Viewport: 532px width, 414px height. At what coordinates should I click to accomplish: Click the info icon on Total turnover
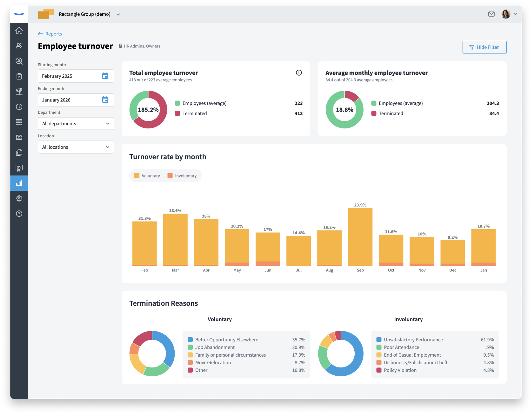point(299,73)
